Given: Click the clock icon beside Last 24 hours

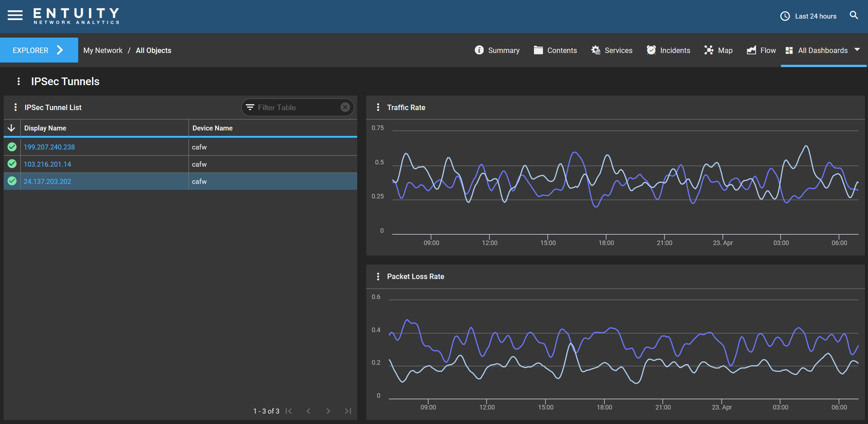Looking at the screenshot, I should pos(785,16).
